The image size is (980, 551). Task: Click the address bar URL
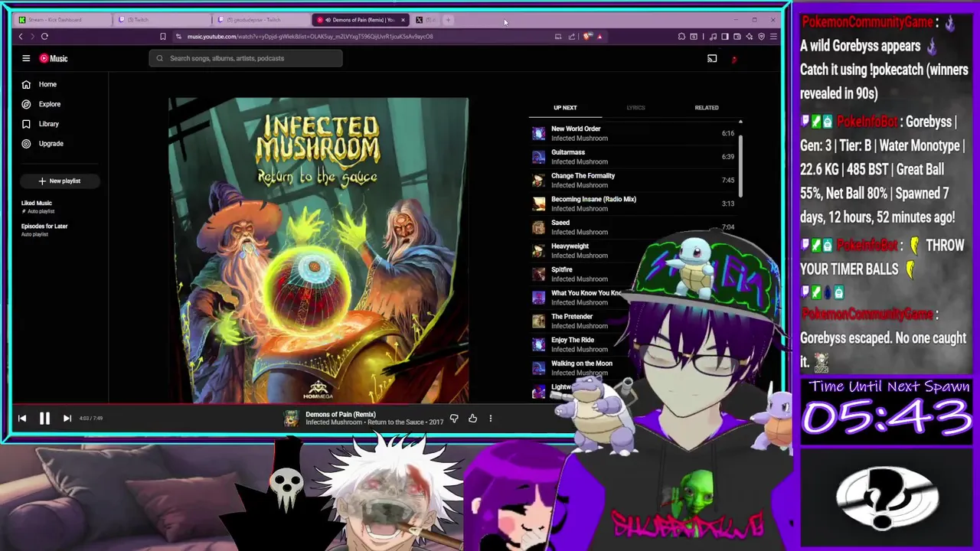tap(310, 37)
